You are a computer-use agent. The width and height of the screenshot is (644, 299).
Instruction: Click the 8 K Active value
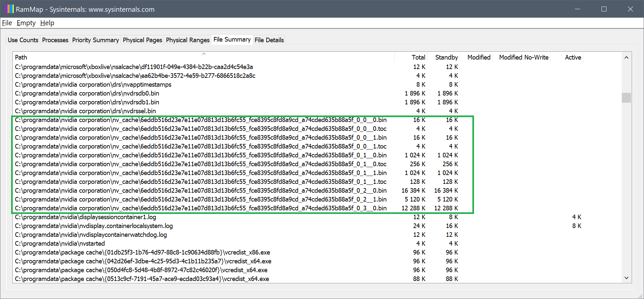point(577,226)
